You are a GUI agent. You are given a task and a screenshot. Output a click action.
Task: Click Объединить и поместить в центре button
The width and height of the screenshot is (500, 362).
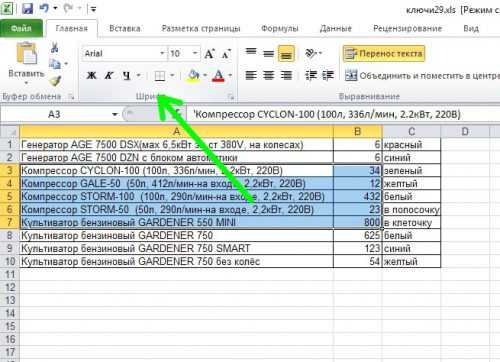(422, 76)
